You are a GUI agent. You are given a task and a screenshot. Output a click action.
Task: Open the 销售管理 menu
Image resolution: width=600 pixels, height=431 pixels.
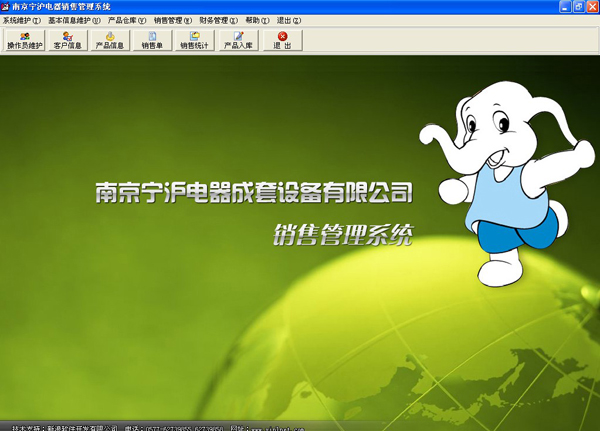(x=173, y=20)
